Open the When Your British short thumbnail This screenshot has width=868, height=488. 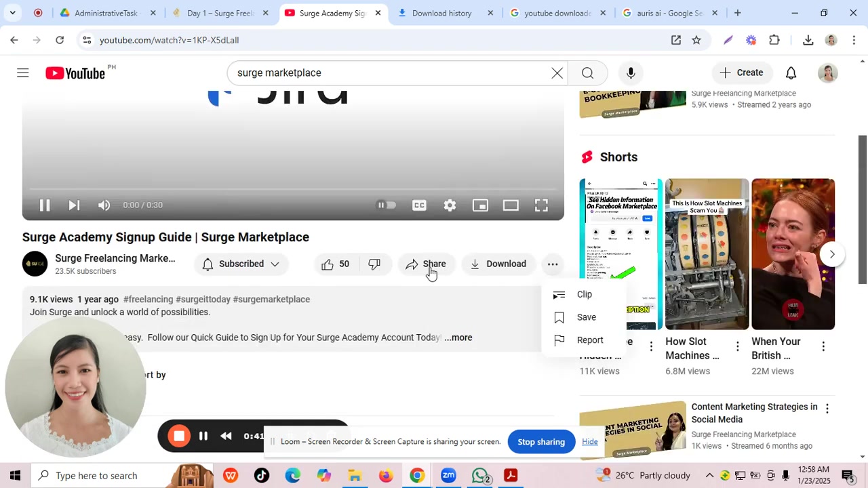[793, 254]
